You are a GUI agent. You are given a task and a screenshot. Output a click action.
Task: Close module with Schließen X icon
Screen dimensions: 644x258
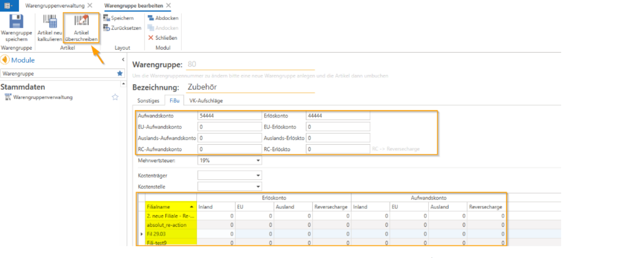(151, 38)
